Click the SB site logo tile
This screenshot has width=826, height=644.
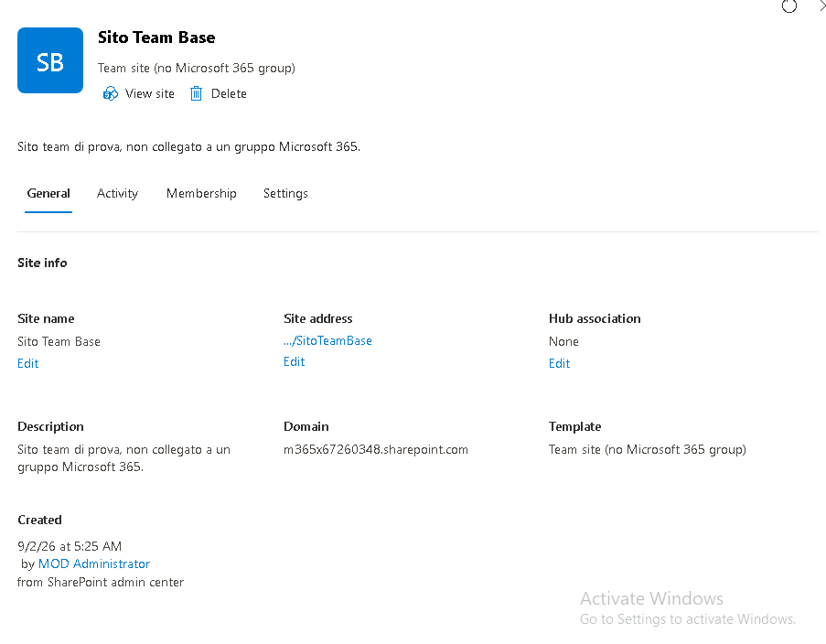50,60
